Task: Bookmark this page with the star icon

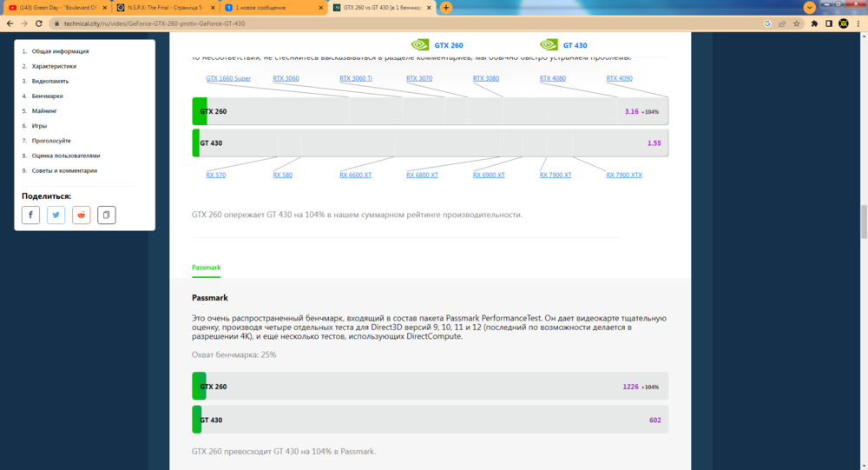Action: [797, 23]
